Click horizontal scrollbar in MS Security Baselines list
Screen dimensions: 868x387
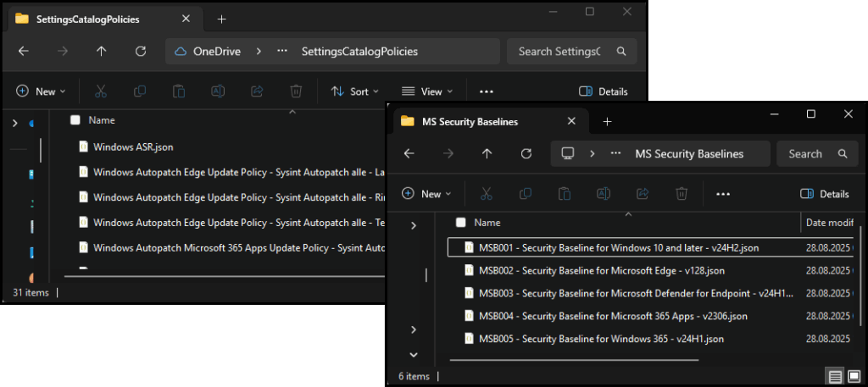(x=574, y=360)
